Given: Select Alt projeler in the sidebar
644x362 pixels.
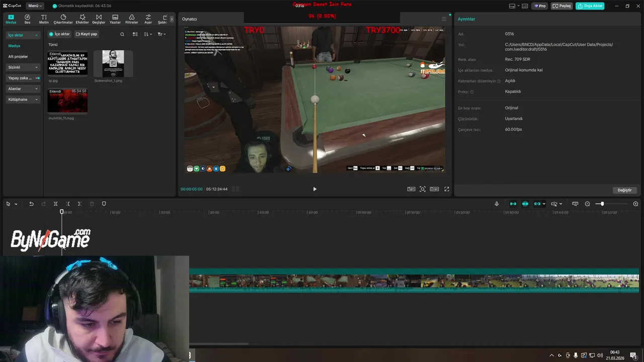Looking at the screenshot, I should 18,56.
